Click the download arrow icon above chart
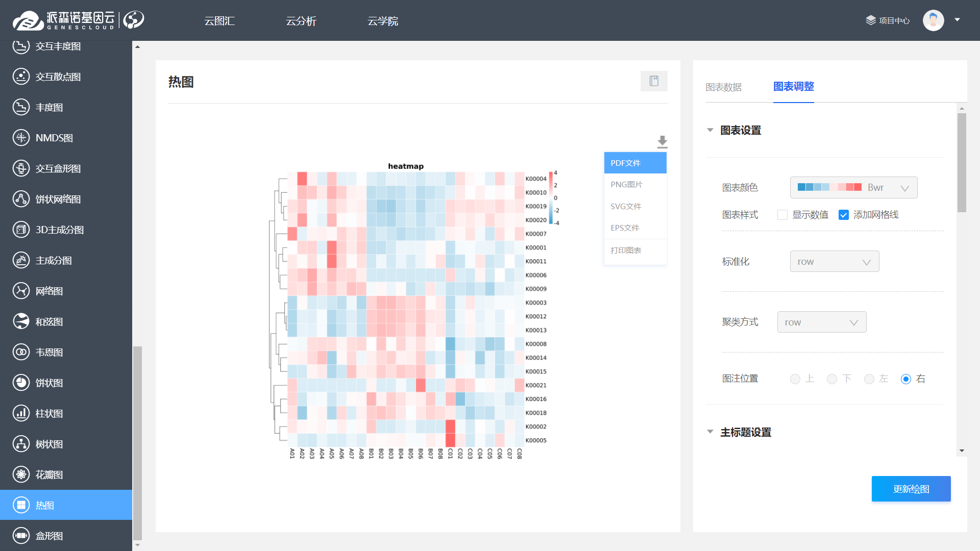The image size is (980, 551). point(662,141)
